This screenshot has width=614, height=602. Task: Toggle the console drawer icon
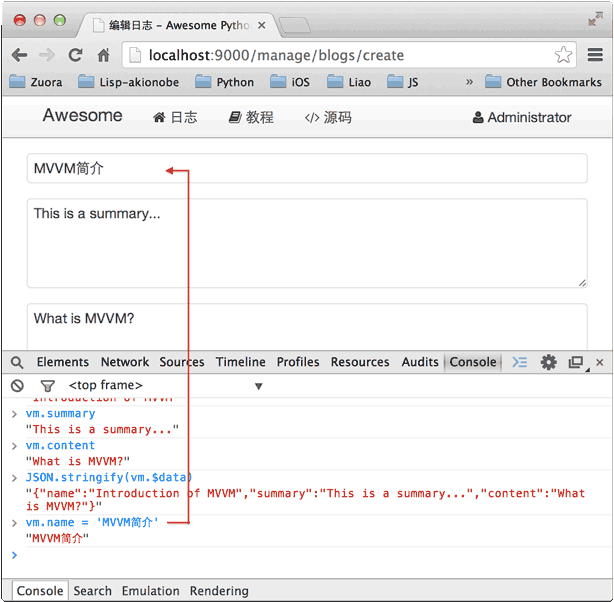point(520,362)
